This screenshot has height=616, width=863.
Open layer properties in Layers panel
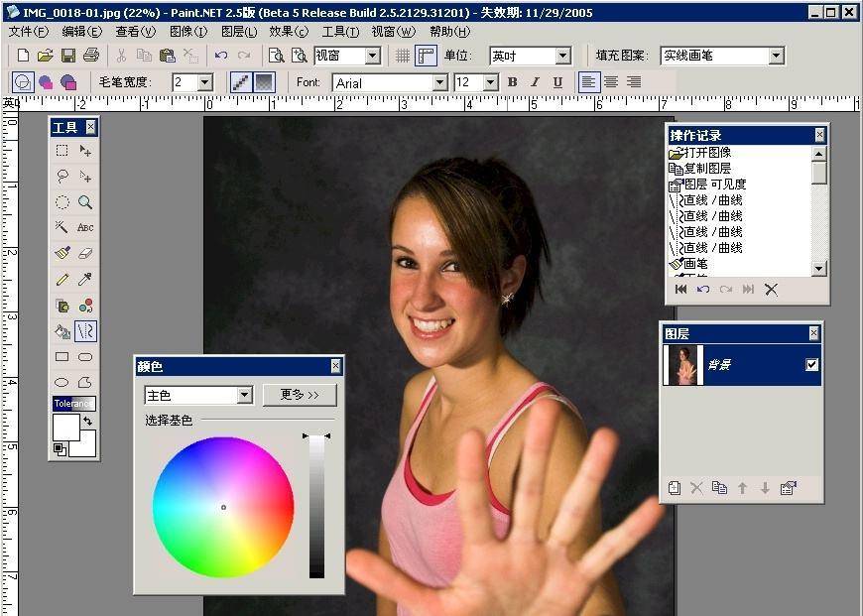(x=789, y=488)
